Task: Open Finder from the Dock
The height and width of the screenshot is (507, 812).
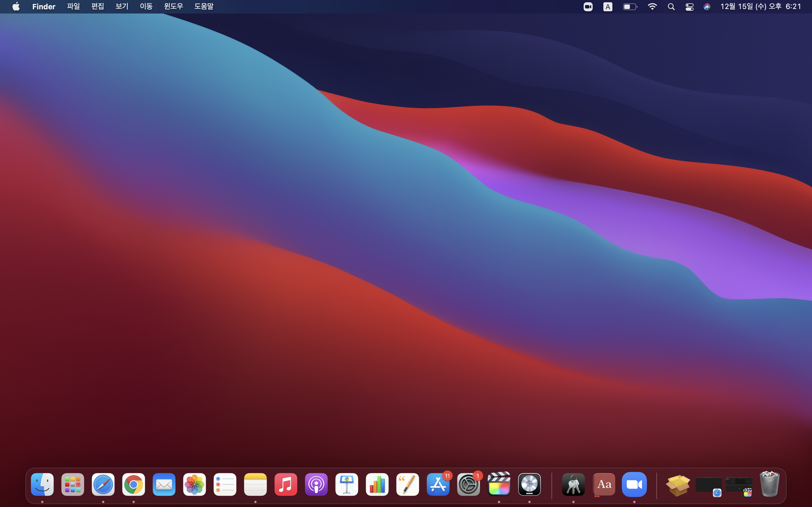Action: coord(42,484)
